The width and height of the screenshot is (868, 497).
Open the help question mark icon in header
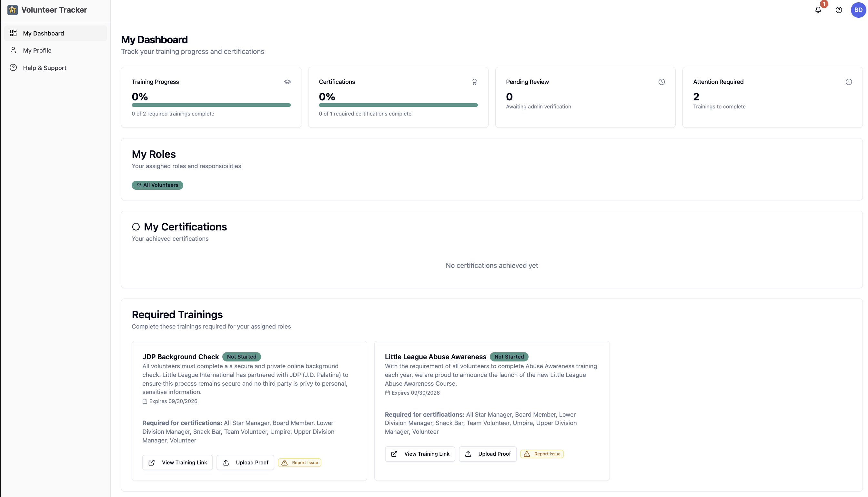tap(839, 10)
